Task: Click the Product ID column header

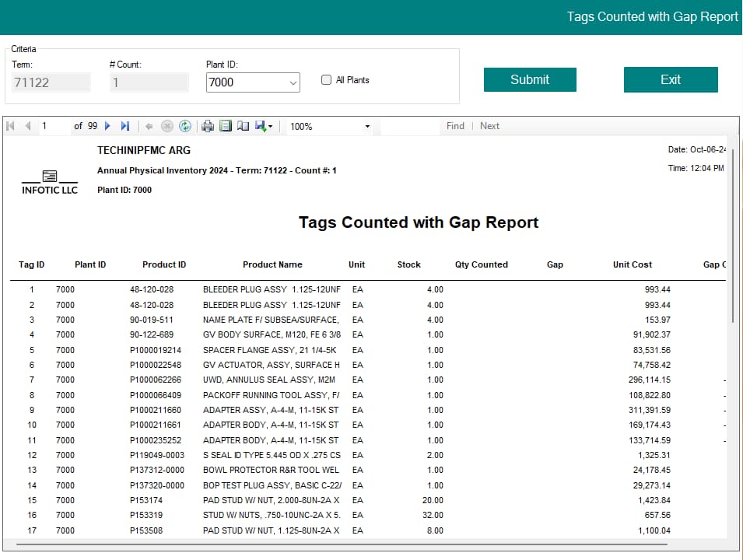Action: click(x=164, y=265)
